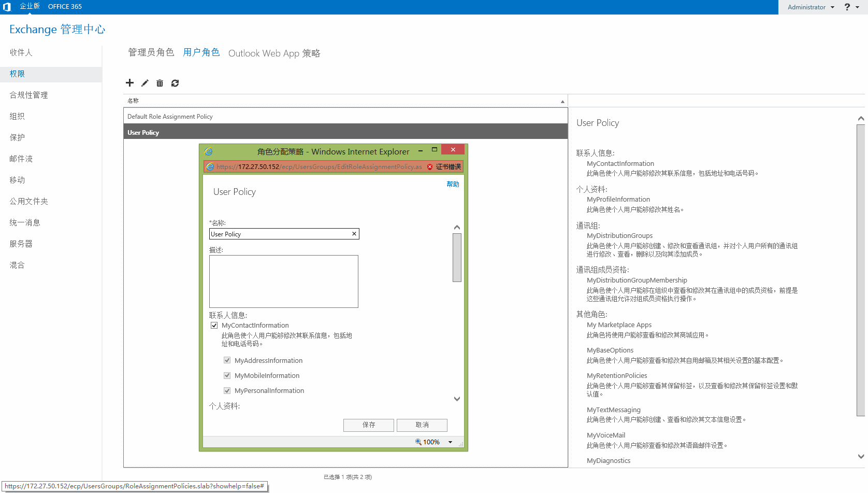The width and height of the screenshot is (868, 493).
Task: Open 收件人 in left navigation
Action: [x=21, y=52]
